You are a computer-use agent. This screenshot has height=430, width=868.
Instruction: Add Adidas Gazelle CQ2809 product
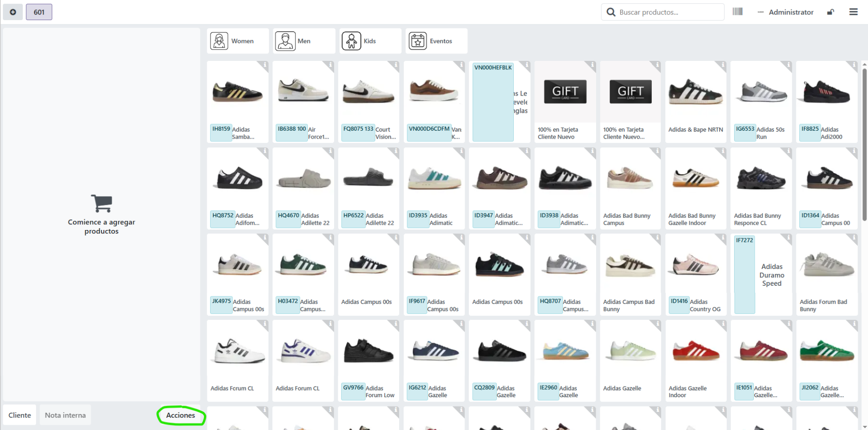click(500, 361)
